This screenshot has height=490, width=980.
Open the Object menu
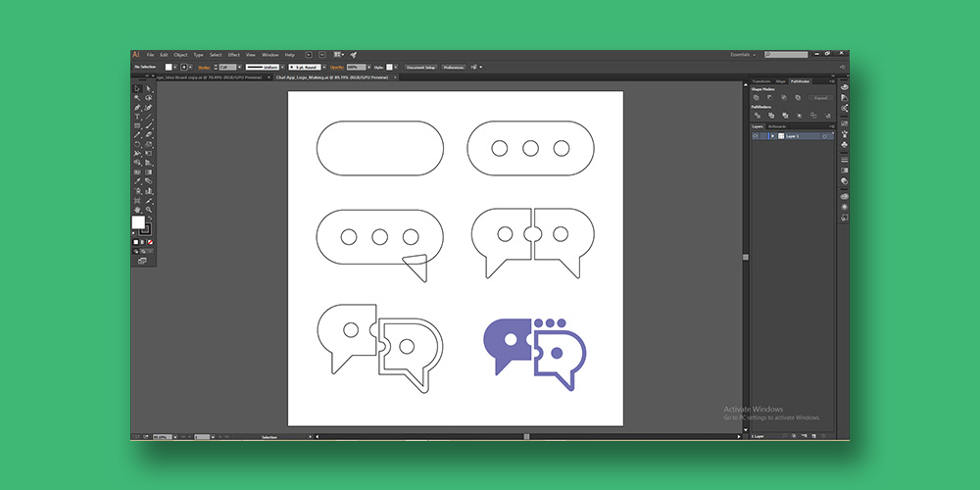tap(180, 54)
